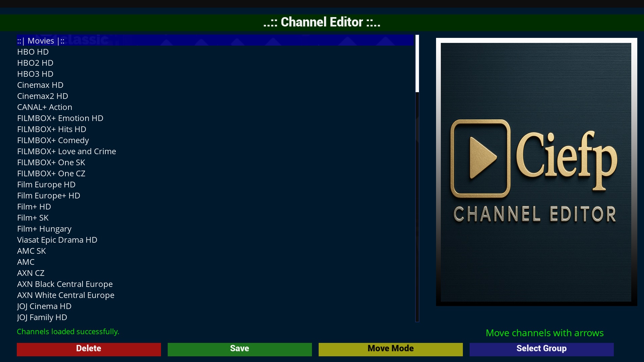Image resolution: width=644 pixels, height=362 pixels.
Task: Click the green Save button
Action: pyautogui.click(x=240, y=349)
